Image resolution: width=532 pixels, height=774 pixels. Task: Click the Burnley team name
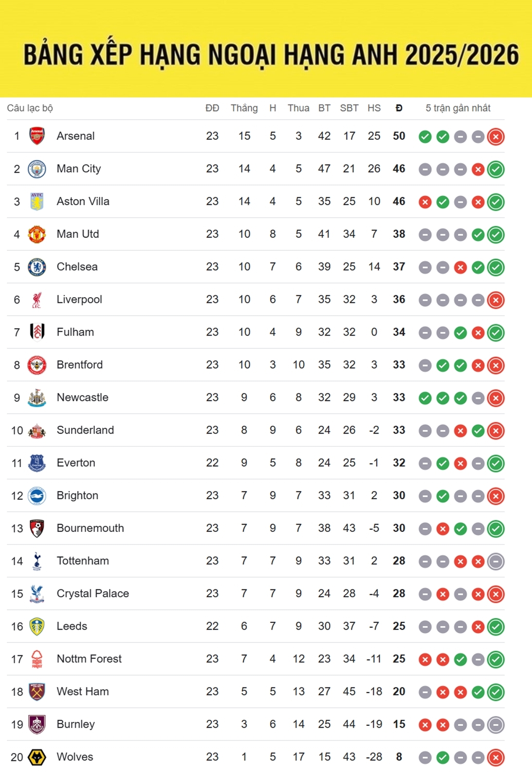(x=75, y=724)
